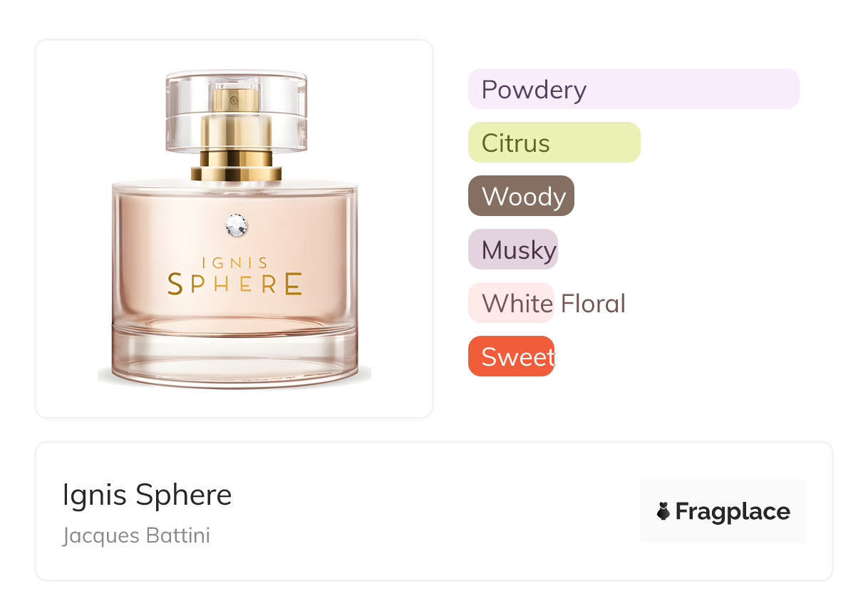
Task: Click the Fragplace wordmark text
Action: pyautogui.click(x=733, y=512)
